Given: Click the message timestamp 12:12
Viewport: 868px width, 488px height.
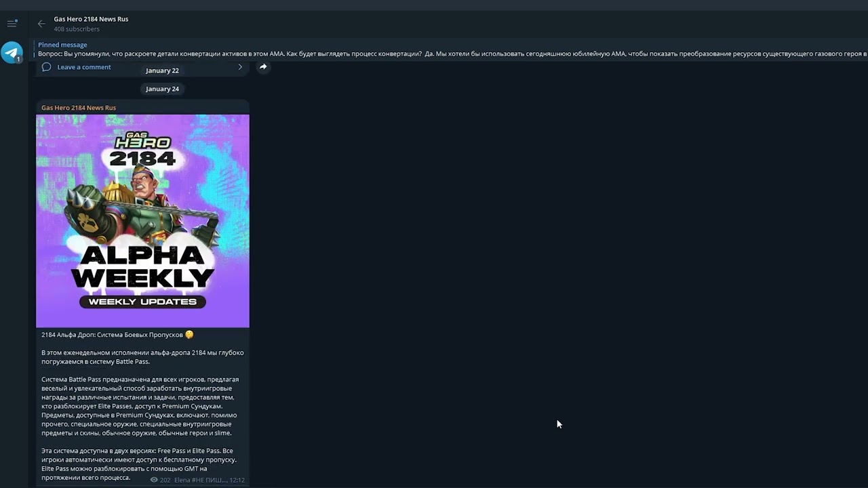Looking at the screenshot, I should click(237, 480).
